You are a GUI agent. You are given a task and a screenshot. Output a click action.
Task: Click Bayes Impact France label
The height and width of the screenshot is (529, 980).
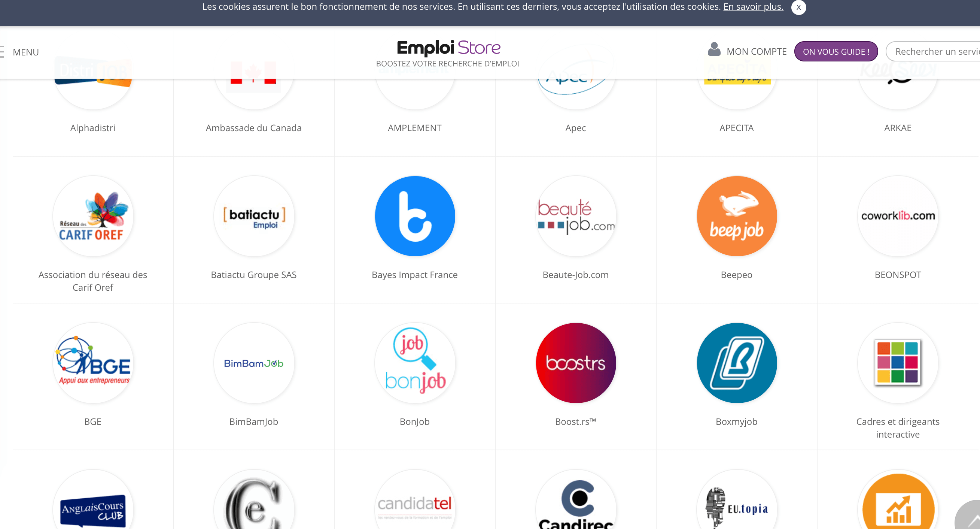(415, 275)
